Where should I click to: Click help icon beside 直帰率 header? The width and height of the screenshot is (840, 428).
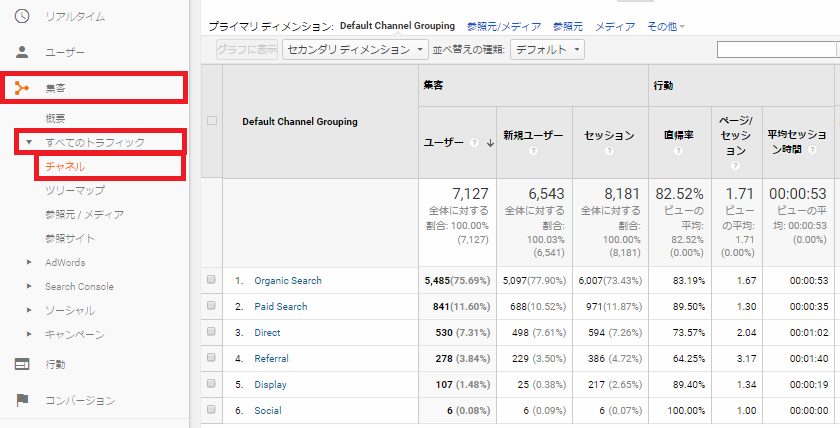pyautogui.click(x=677, y=151)
